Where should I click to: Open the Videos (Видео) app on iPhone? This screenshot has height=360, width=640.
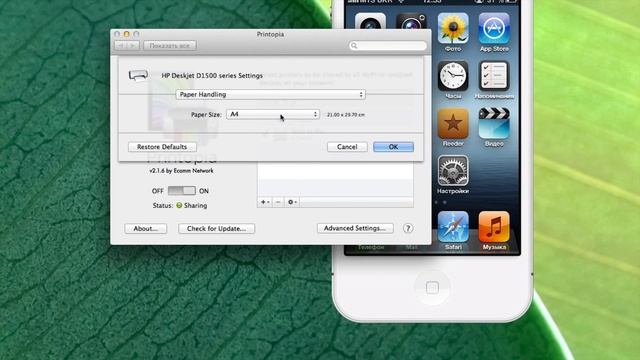click(x=494, y=123)
